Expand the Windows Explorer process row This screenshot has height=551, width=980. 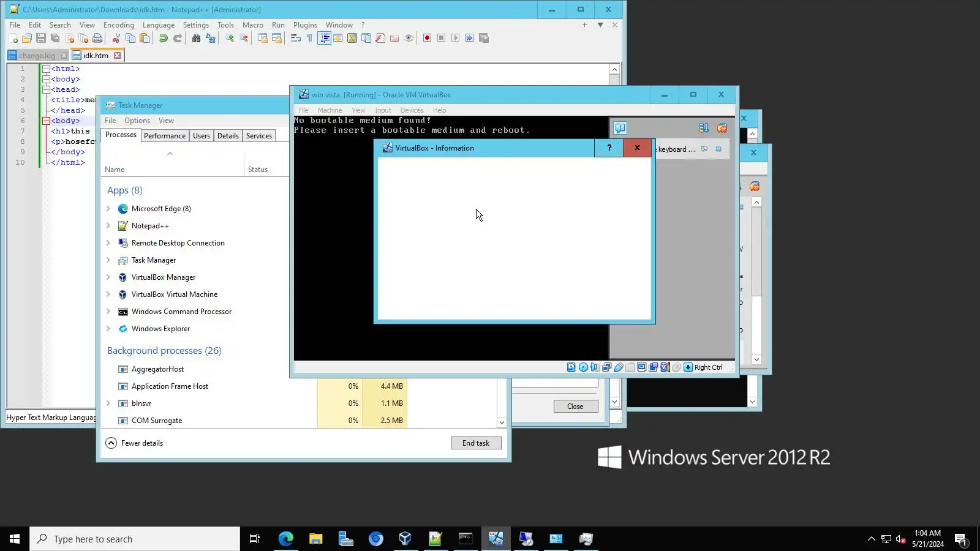coord(108,329)
